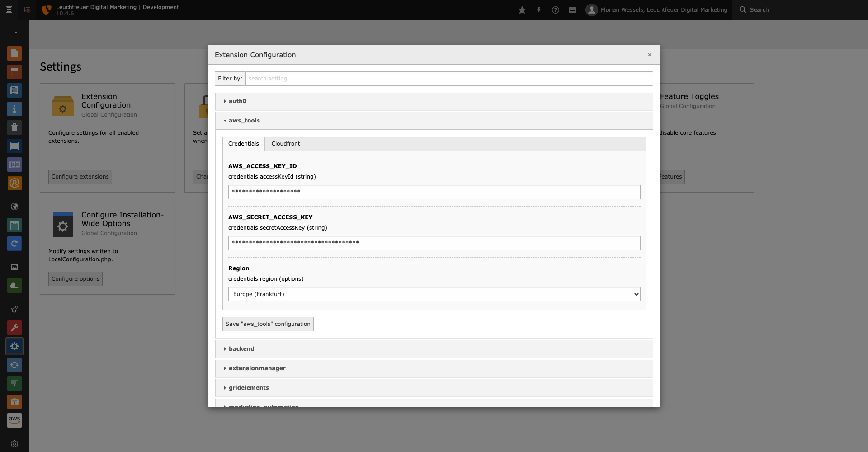Expand the auth0 configuration section

[237, 101]
